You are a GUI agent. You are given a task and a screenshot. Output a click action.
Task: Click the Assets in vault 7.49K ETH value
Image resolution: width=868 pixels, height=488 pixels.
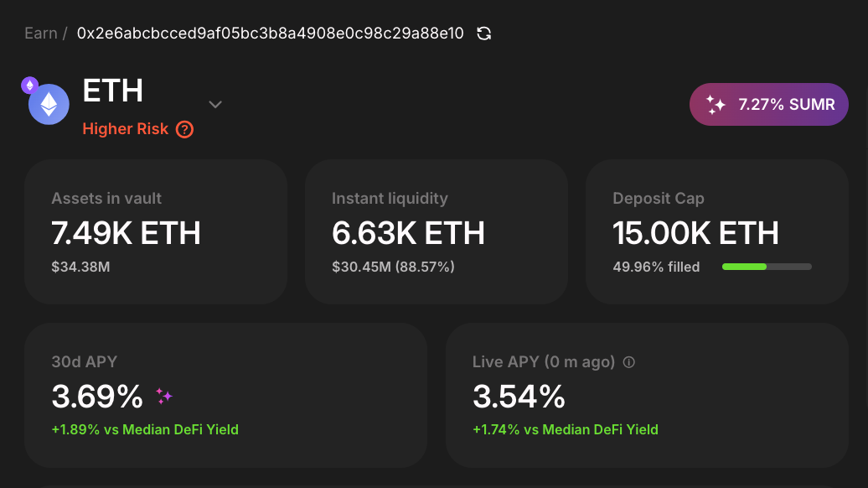(x=127, y=233)
